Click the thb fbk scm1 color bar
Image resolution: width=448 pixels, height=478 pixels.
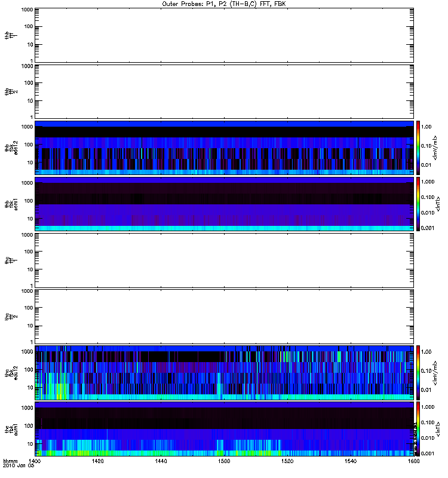(418, 204)
